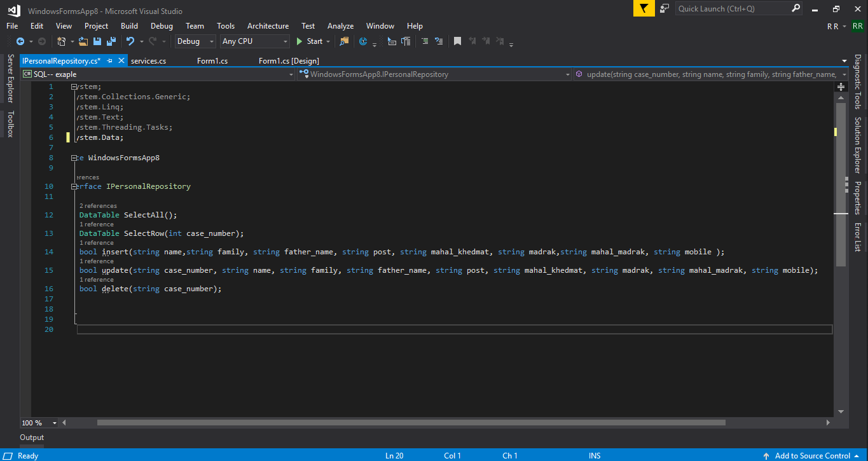
Task: Collapse the namespace block at line 8
Action: pos(74,158)
